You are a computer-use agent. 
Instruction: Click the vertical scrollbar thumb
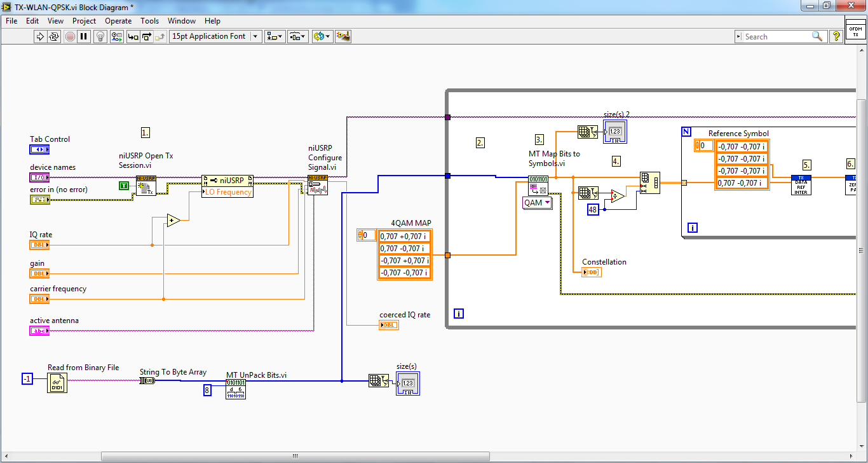[x=862, y=251]
